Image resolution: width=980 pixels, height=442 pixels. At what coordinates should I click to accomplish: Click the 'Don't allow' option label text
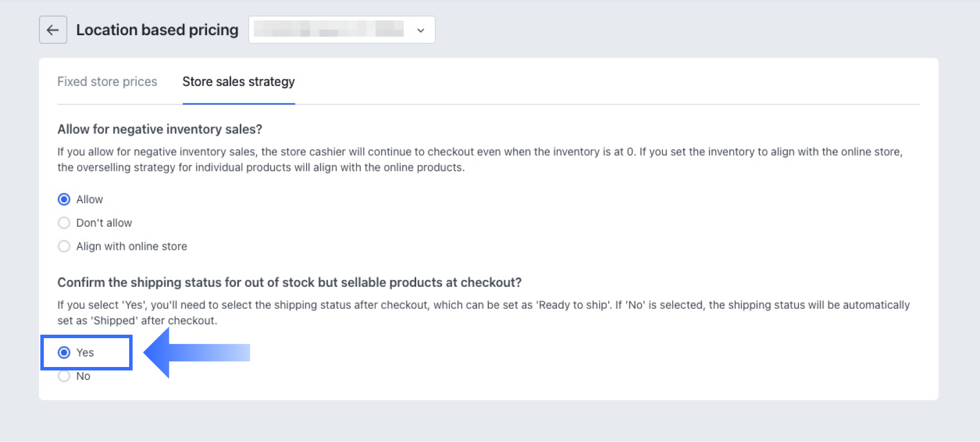(x=104, y=223)
